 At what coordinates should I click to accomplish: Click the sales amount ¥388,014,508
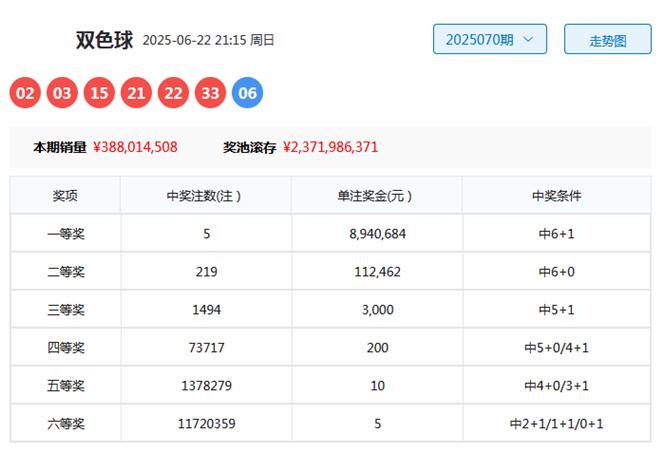click(x=135, y=147)
